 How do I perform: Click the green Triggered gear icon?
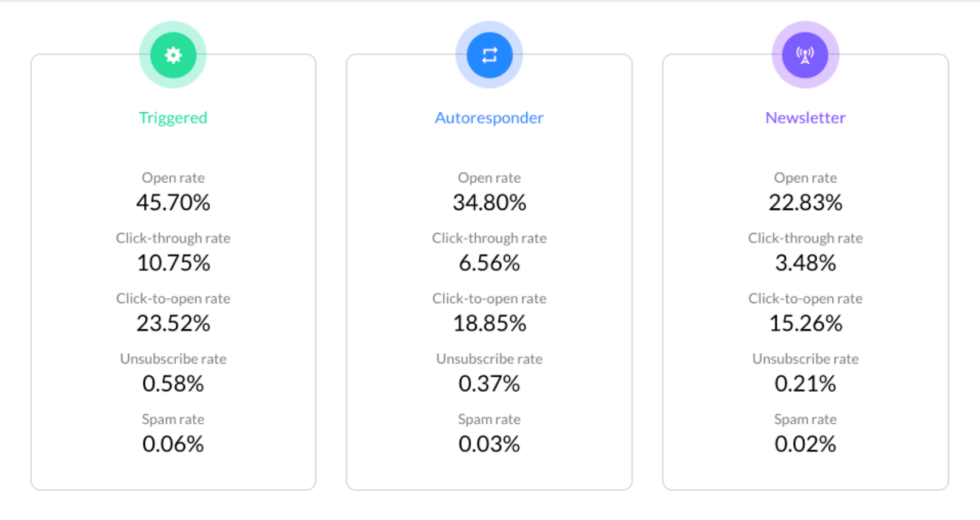click(173, 55)
